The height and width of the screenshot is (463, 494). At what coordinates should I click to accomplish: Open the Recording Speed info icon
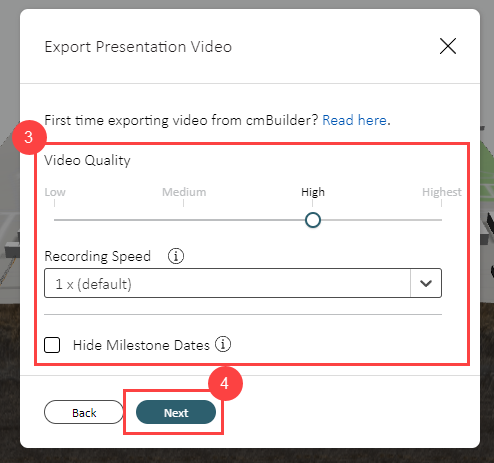[x=176, y=256]
